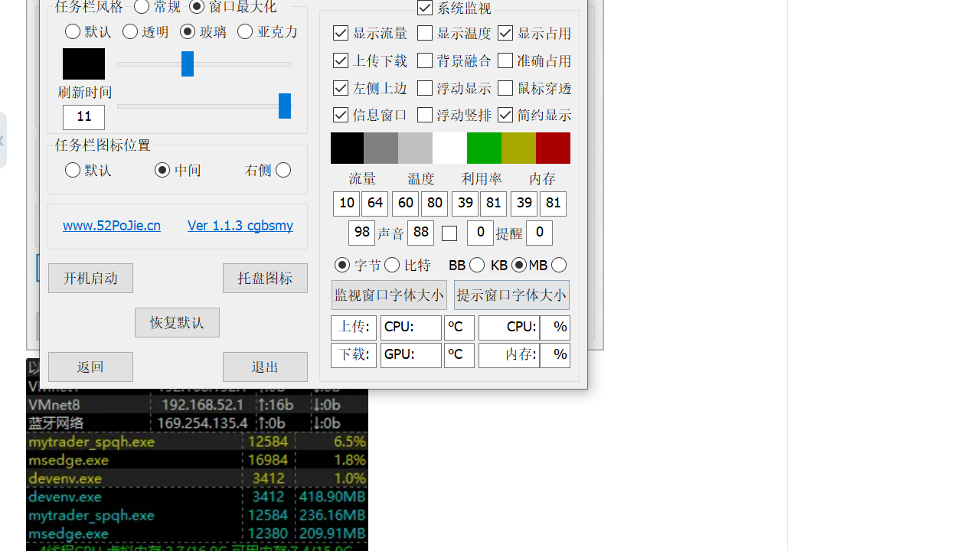This screenshot has width=980, height=551.
Task: Click the Ver 1.1.3 cgbsmy link
Action: tap(240, 225)
